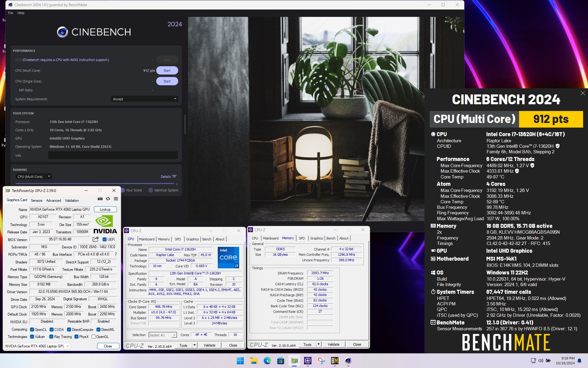The height and width of the screenshot is (368, 588).
Task: Open the Graphics tab in CPU-Z Memory window
Action: tap(316, 238)
